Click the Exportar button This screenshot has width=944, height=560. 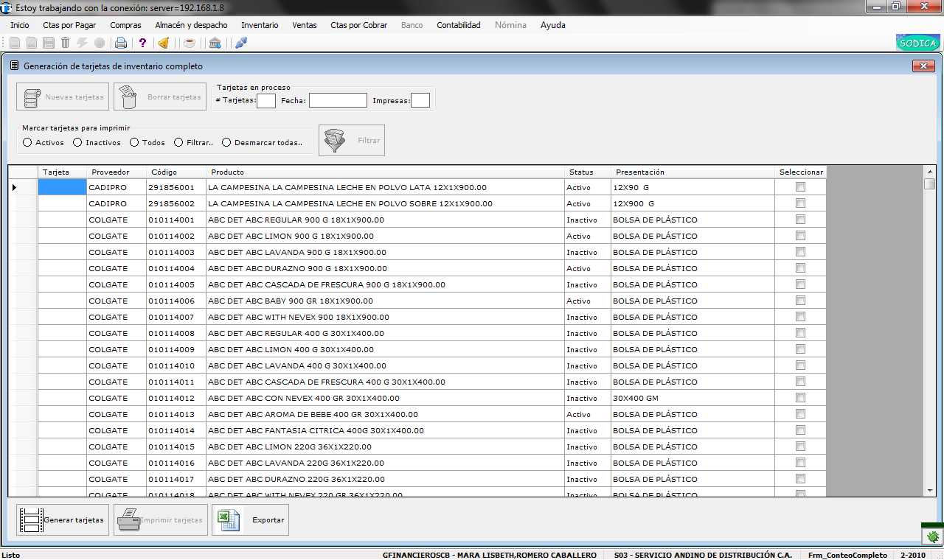pyautogui.click(x=250, y=519)
